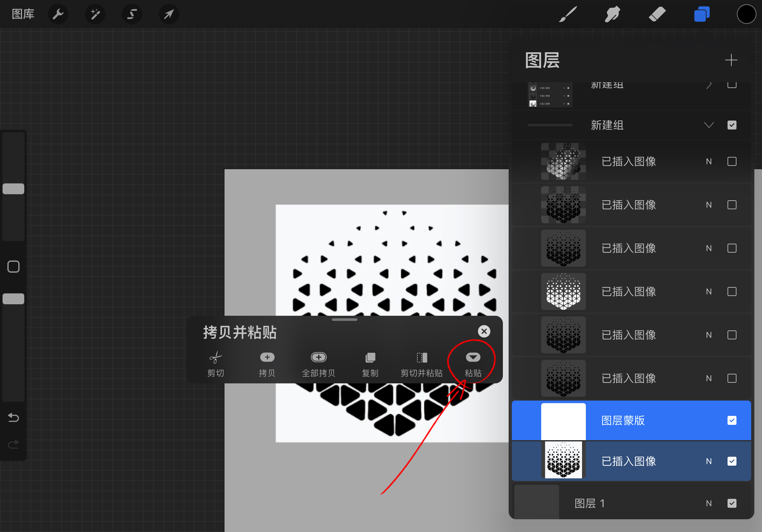Tap 全部拷贝 to copy all
Screen dimensions: 762x532
pos(318,363)
